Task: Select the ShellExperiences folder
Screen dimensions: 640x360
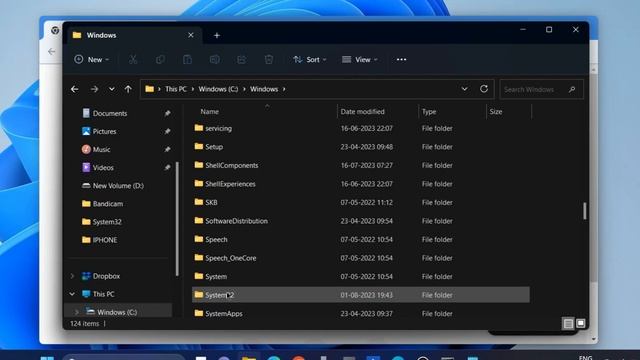Action: (x=361, y=184)
